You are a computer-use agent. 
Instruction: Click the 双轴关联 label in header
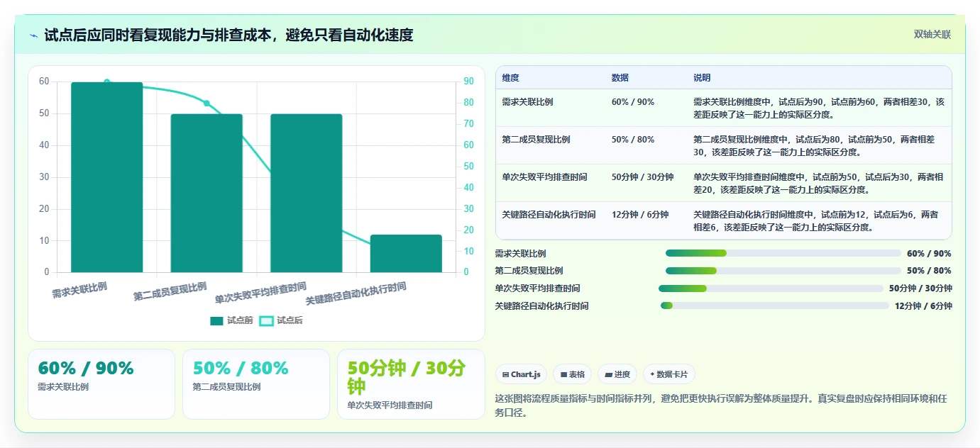(x=932, y=35)
